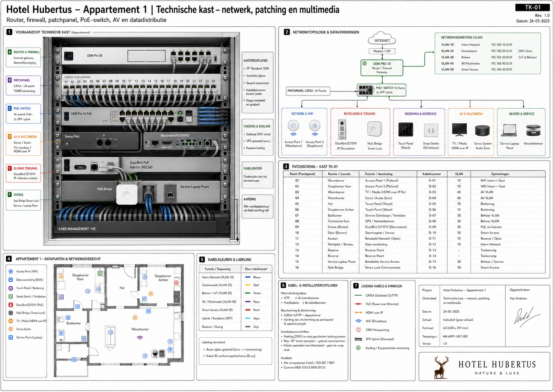554x392 pixels.
Task: Select the Smart Switch (Schakelaar) topology icon
Action: tap(431, 130)
